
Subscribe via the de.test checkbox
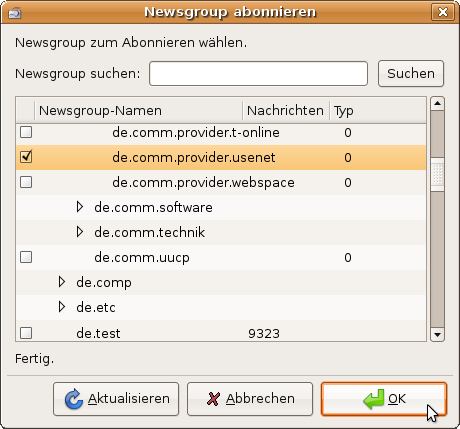[x=26, y=333]
